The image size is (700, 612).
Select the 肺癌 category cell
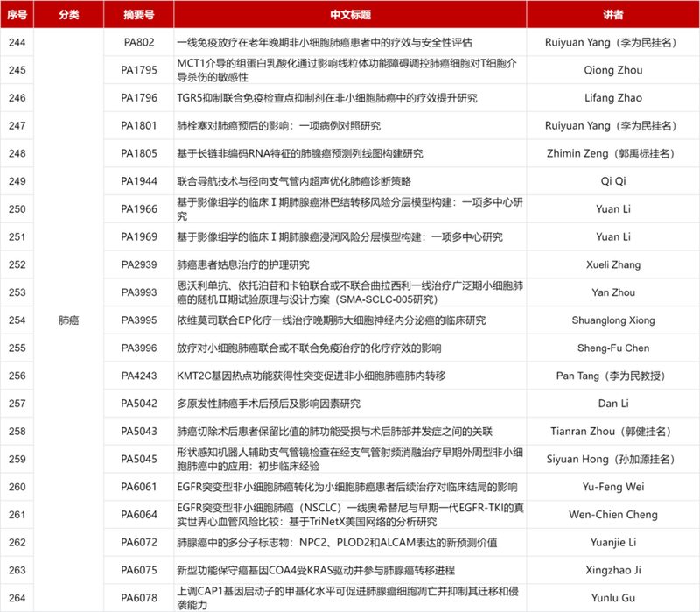click(68, 320)
